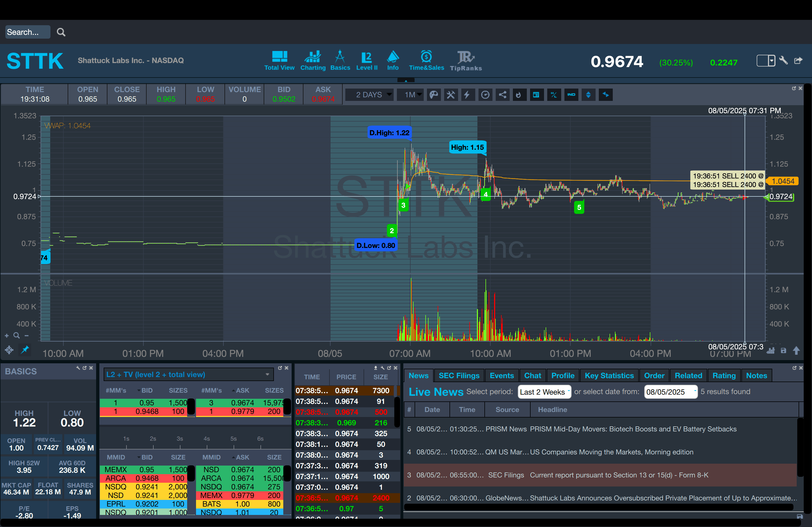Switch to the Key Statistics tab
This screenshot has height=527, width=812.
[x=609, y=375]
